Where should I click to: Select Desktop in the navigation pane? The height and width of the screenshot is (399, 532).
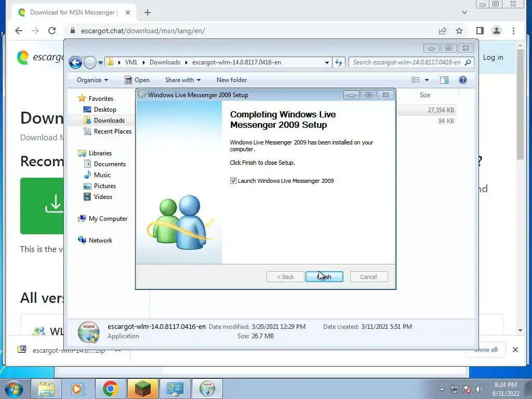pyautogui.click(x=105, y=109)
